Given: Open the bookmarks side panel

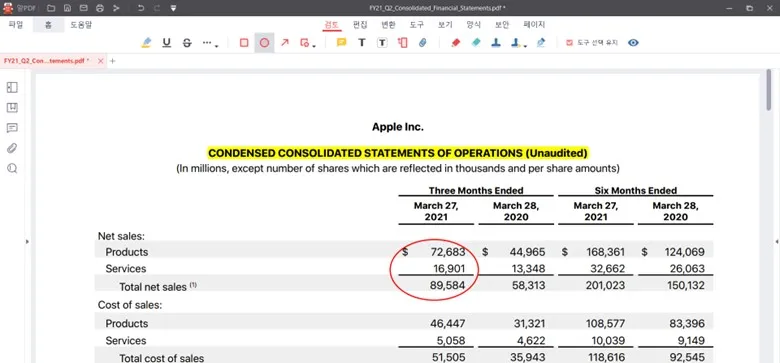Looking at the screenshot, I should (12, 107).
